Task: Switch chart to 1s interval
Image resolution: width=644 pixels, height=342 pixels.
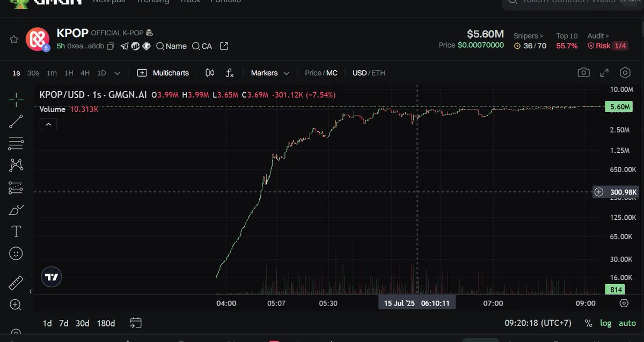Action: pos(16,73)
